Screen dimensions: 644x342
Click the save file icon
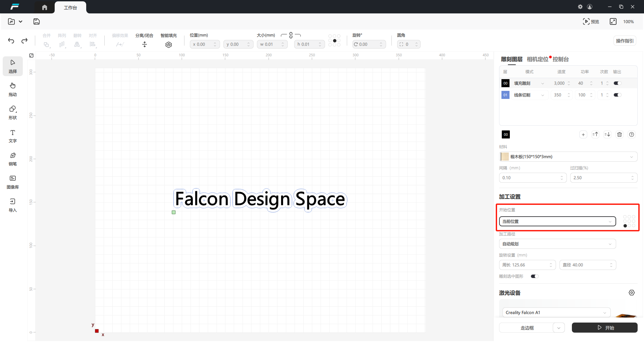coord(37,22)
